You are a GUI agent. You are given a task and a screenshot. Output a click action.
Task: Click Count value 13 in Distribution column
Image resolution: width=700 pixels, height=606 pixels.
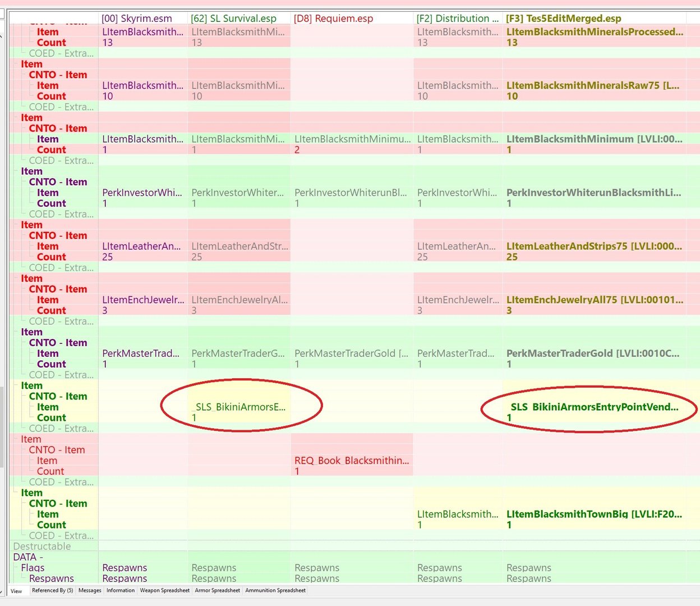click(x=422, y=43)
